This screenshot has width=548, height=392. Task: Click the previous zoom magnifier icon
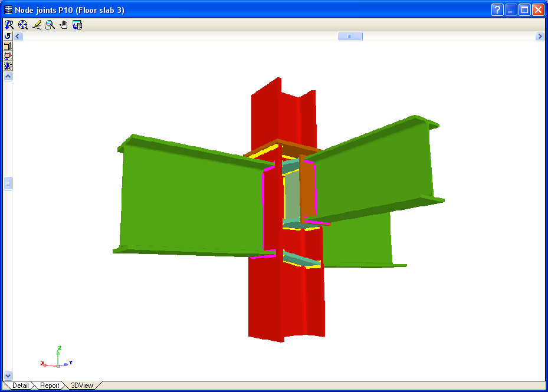point(9,25)
